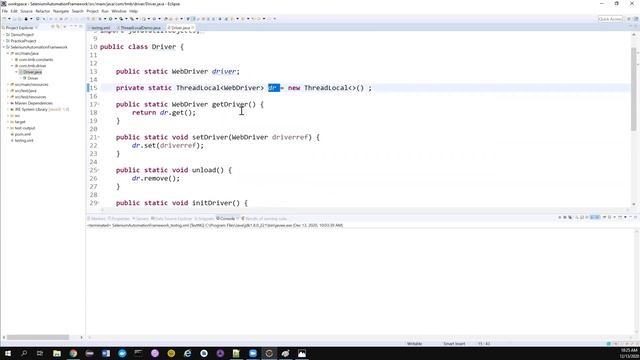Click dr.remove() on line 26
The width and height of the screenshot is (640, 360).
click(x=156, y=178)
